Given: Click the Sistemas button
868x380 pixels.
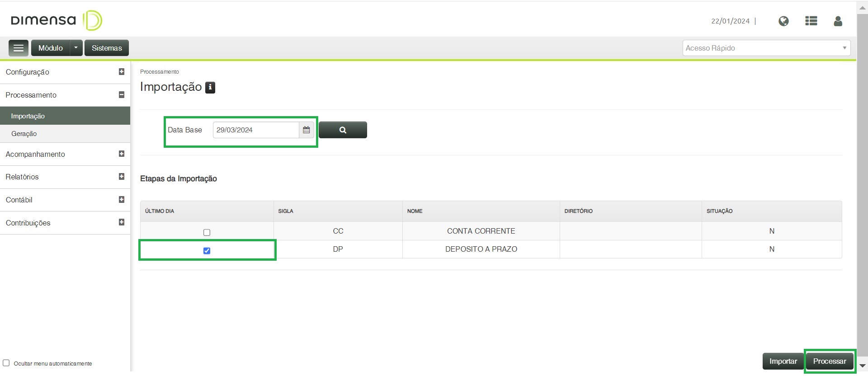Looking at the screenshot, I should 107,48.
